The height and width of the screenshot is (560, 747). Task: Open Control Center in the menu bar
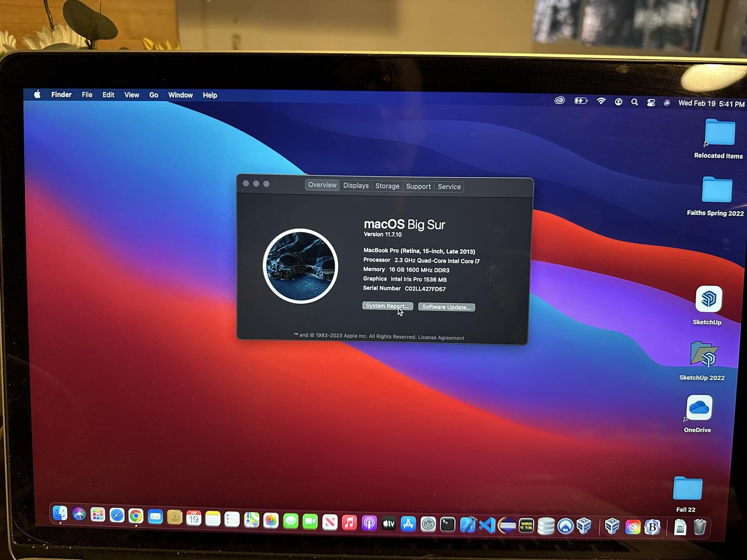pyautogui.click(x=651, y=103)
